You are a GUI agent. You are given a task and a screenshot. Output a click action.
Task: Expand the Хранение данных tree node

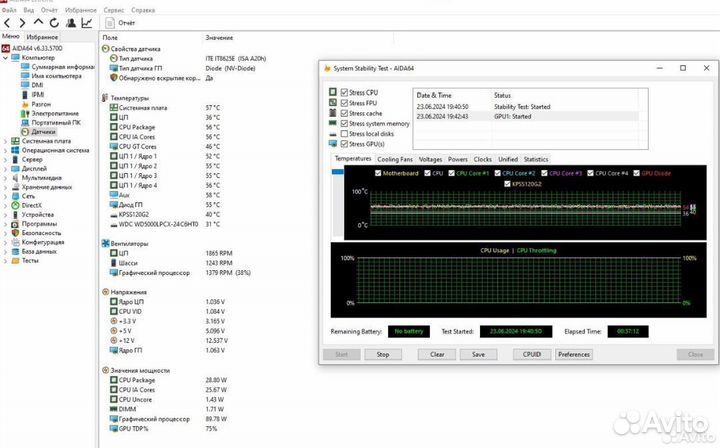[x=6, y=187]
